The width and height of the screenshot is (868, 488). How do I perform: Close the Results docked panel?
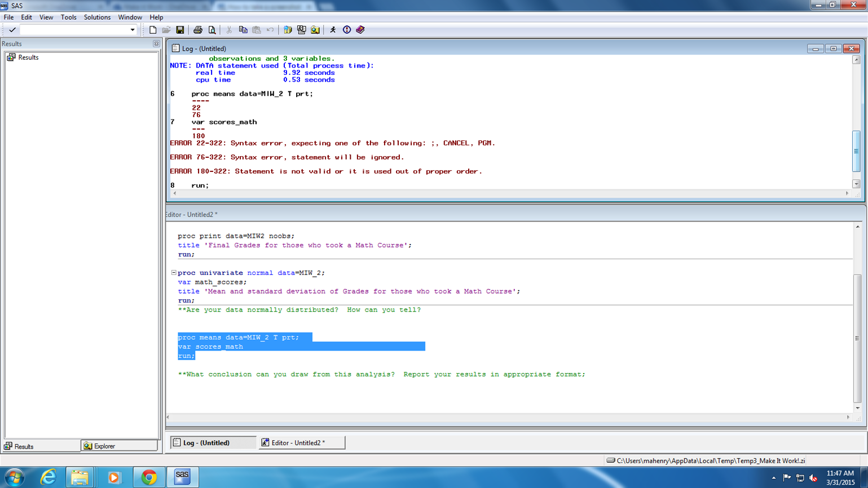[156, 44]
